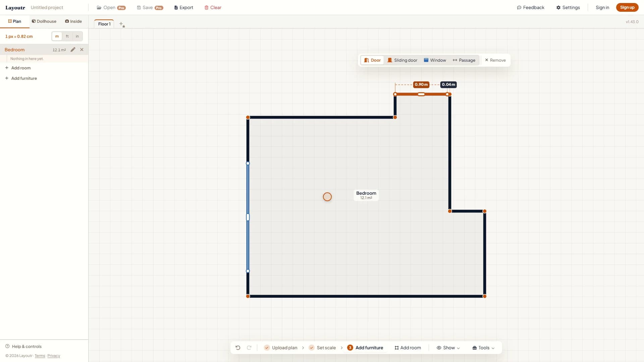
Task: Click Add furniture in the sidebar
Action: [21, 78]
